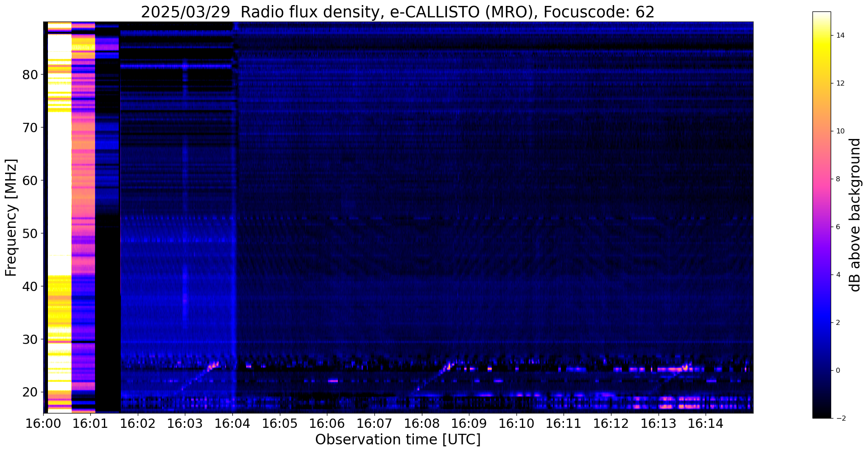Click the 16:14 time tick label
Viewport: 868px width, 452px height.
[x=706, y=423]
